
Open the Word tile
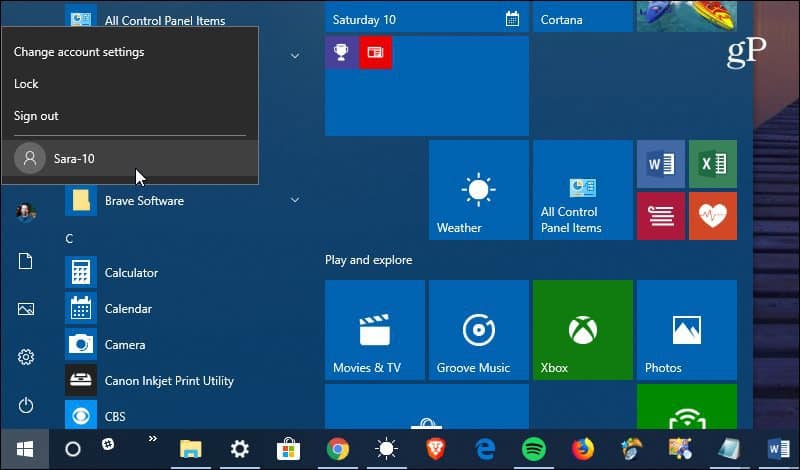(661, 164)
